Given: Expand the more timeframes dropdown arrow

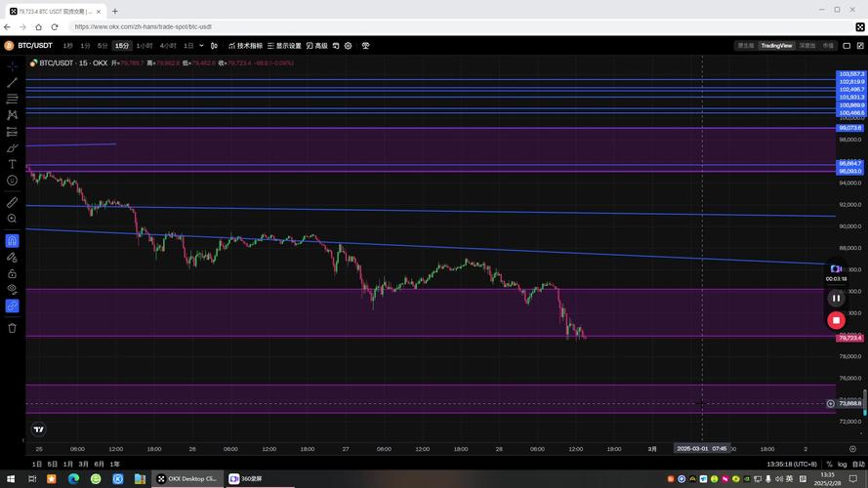Looking at the screenshot, I should click(x=201, y=45).
